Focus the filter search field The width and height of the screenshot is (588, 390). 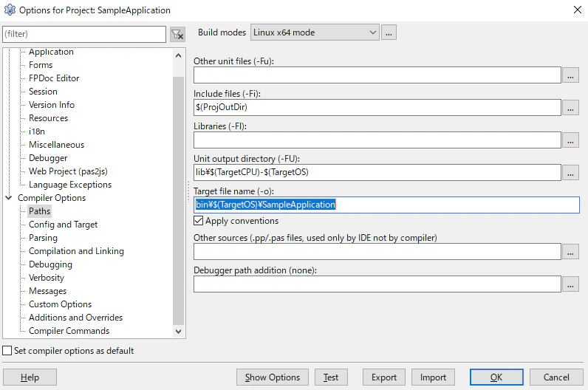click(x=84, y=34)
